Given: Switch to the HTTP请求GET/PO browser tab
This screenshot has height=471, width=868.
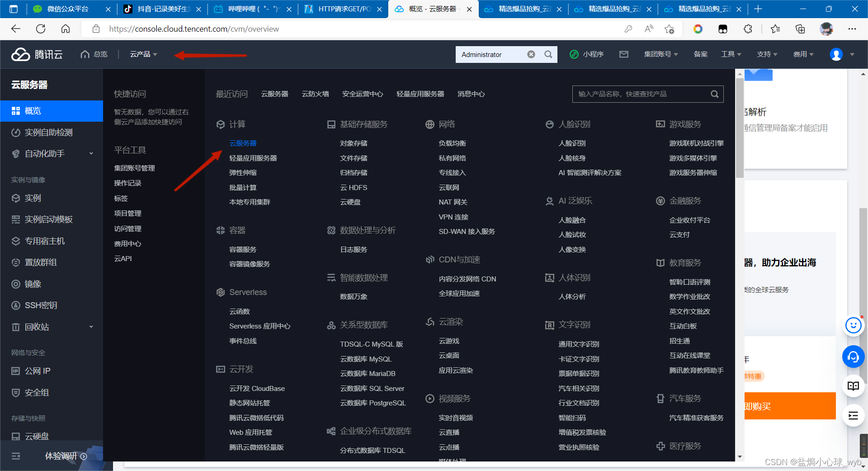Looking at the screenshot, I should coord(344,9).
